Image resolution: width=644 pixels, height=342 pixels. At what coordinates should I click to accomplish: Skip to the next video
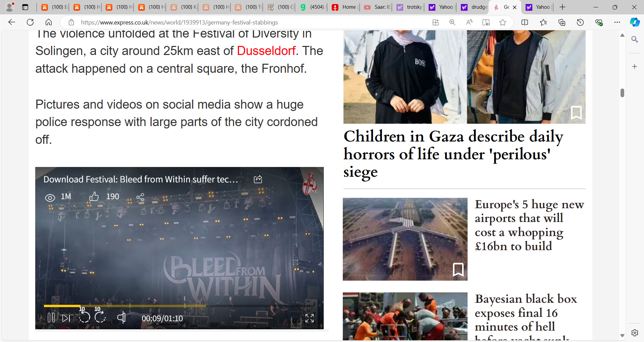[x=66, y=318]
